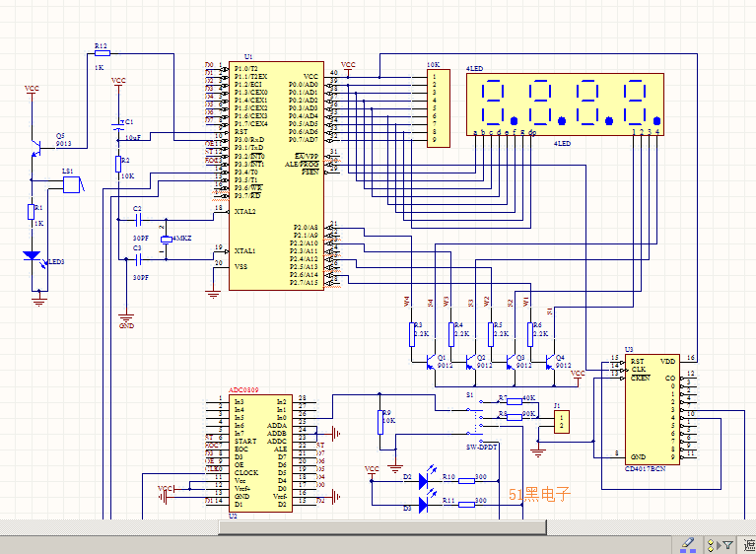
Task: Click the 'VSS' pin label on U1
Action: (x=241, y=266)
